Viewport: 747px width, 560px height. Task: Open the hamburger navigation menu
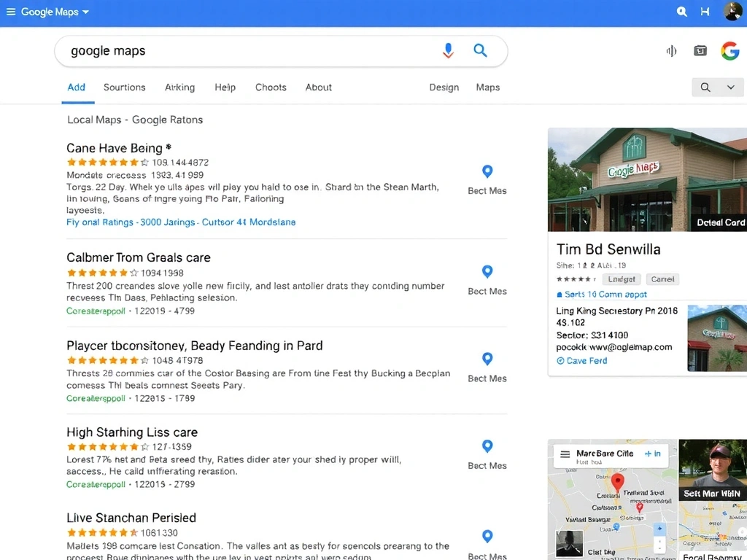[x=12, y=12]
